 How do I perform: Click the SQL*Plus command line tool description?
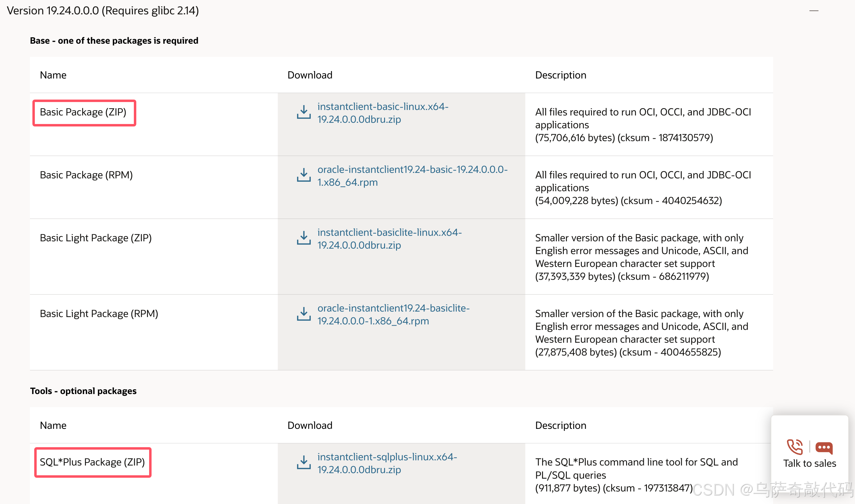pyautogui.click(x=637, y=475)
